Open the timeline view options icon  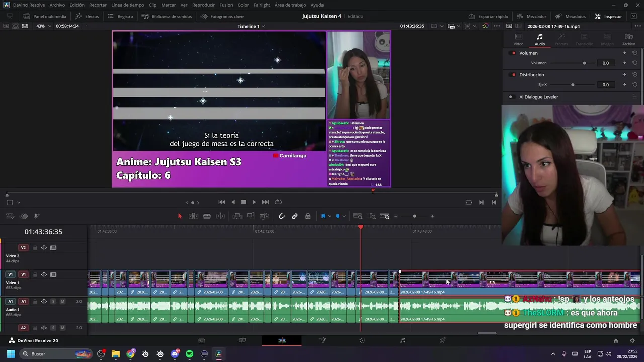click(x=10, y=216)
